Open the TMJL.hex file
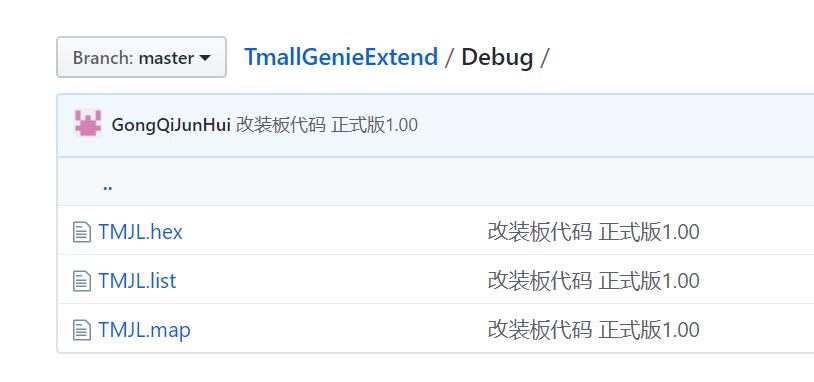 (141, 232)
